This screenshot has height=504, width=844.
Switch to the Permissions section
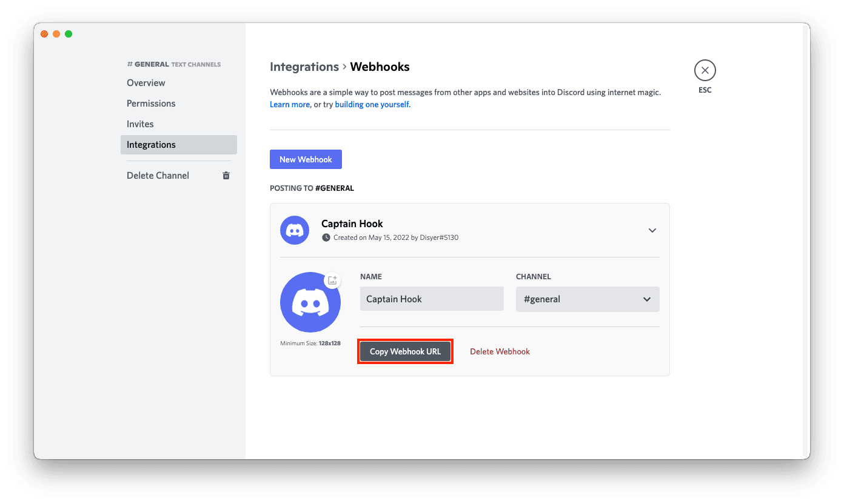click(151, 103)
